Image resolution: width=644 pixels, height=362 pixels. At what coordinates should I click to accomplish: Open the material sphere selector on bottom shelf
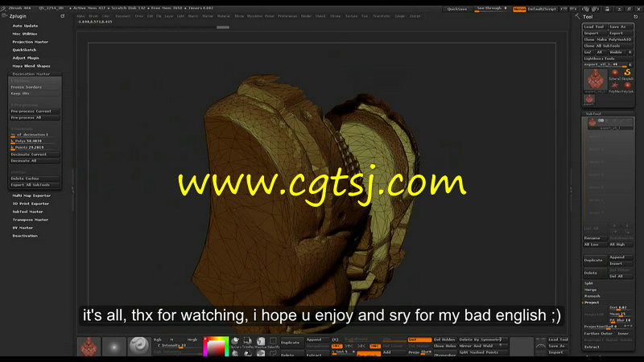(139, 347)
